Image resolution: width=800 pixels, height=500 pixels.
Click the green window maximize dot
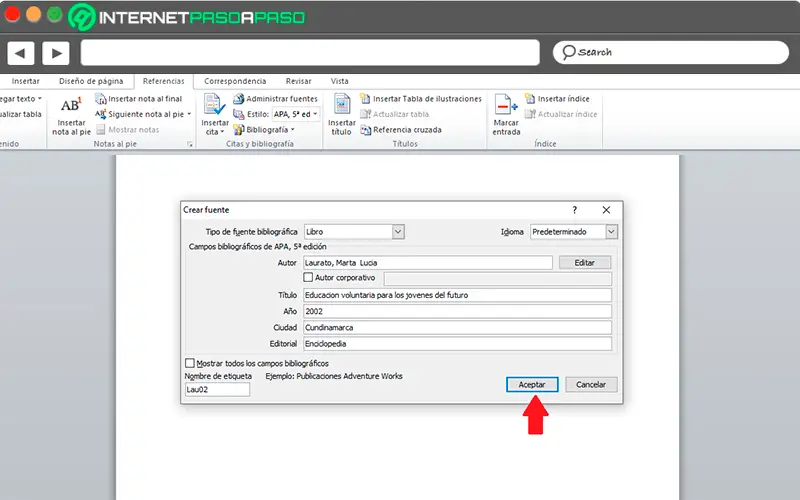click(55, 14)
